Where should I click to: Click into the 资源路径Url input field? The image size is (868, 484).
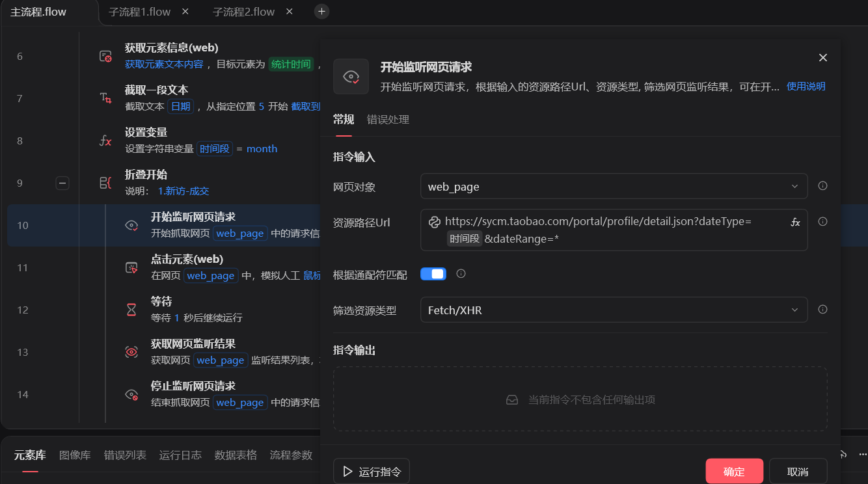click(612, 230)
